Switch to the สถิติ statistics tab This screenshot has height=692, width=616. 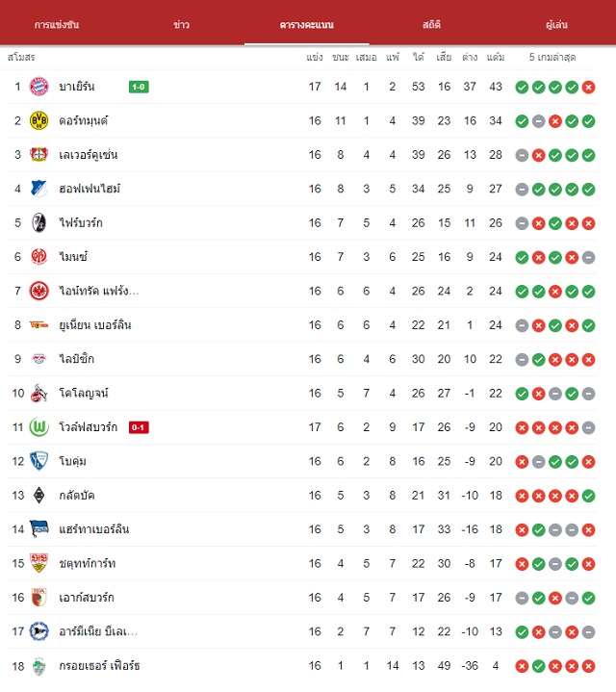431,24
